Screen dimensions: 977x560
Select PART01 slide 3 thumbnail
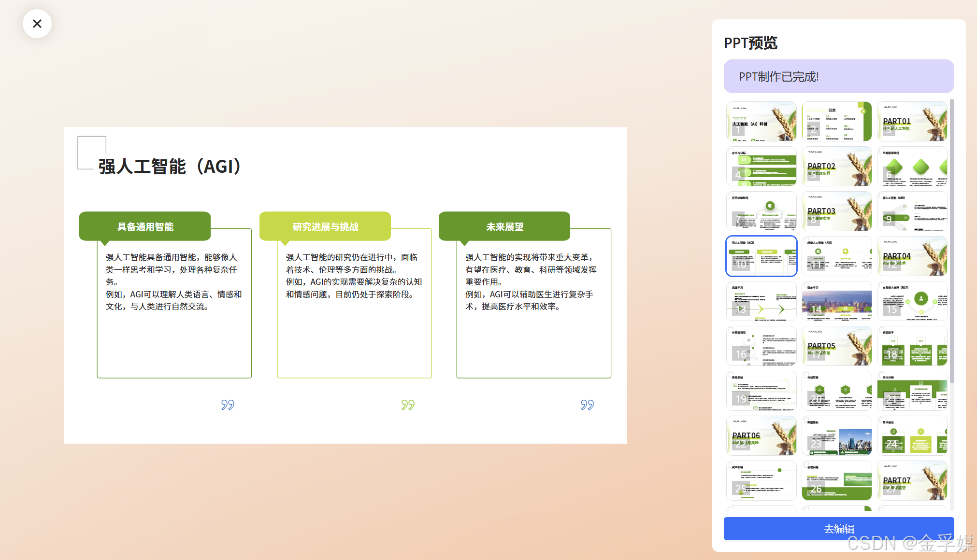point(912,121)
